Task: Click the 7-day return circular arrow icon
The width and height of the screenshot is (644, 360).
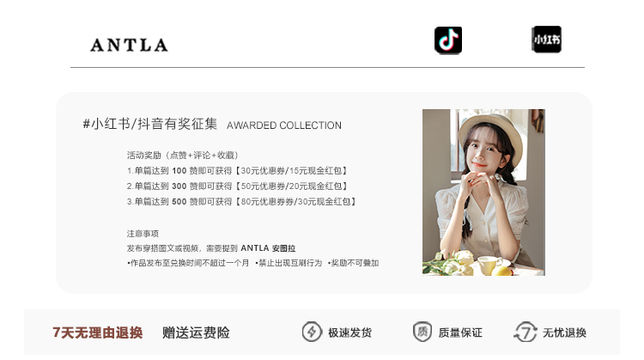Action: [x=526, y=332]
